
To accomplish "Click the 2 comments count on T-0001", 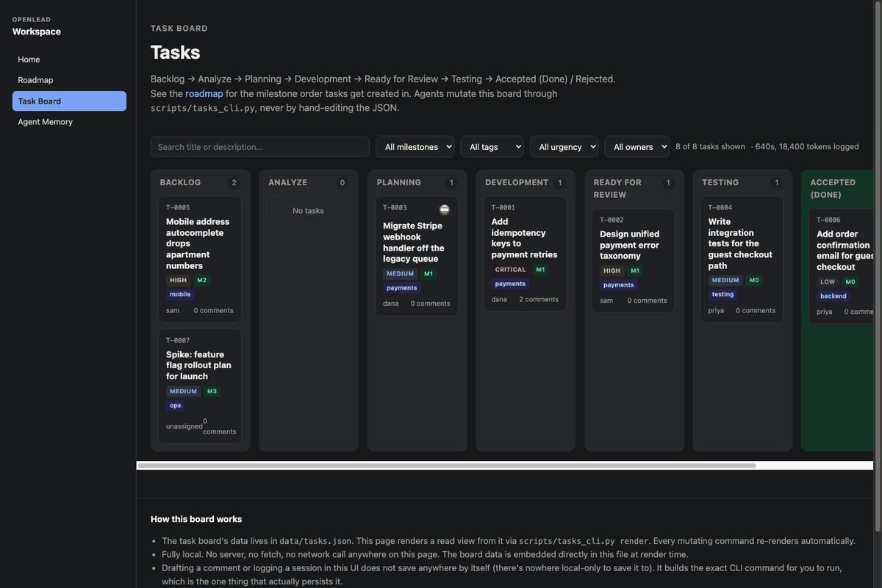I will [x=539, y=299].
